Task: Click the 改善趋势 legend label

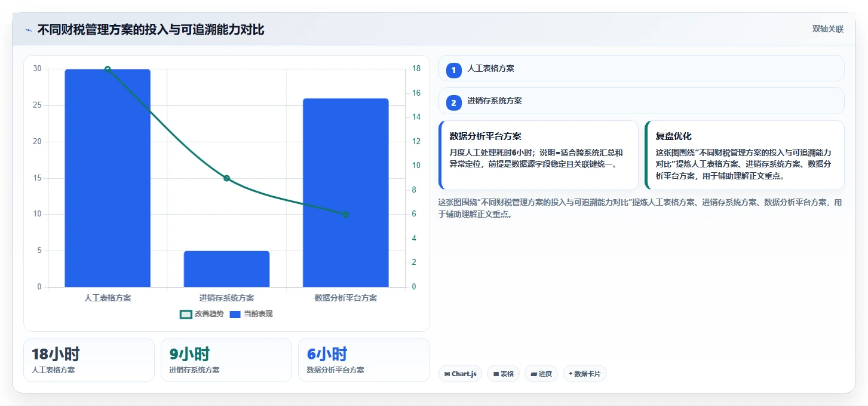Action: 209,314
